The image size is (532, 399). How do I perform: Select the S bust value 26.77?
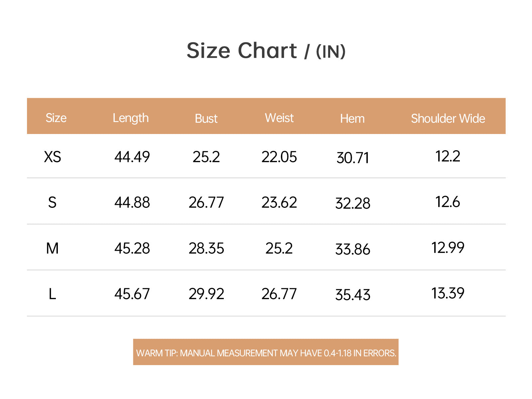[206, 202]
